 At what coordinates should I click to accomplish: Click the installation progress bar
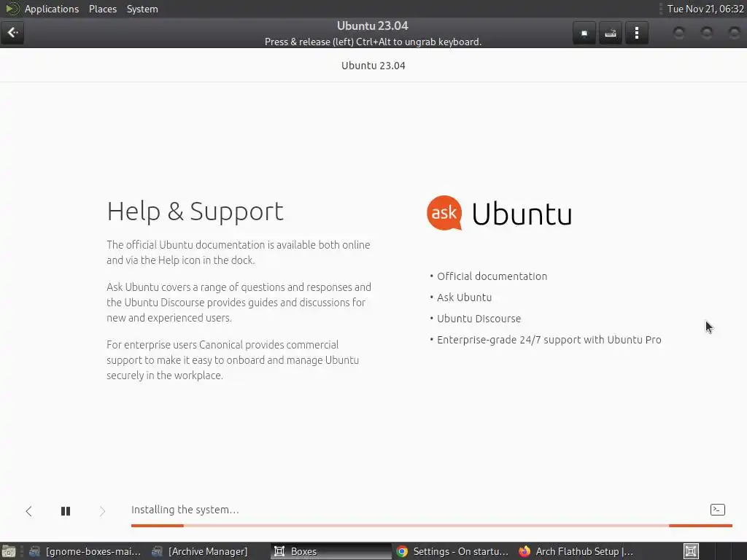tap(432, 525)
